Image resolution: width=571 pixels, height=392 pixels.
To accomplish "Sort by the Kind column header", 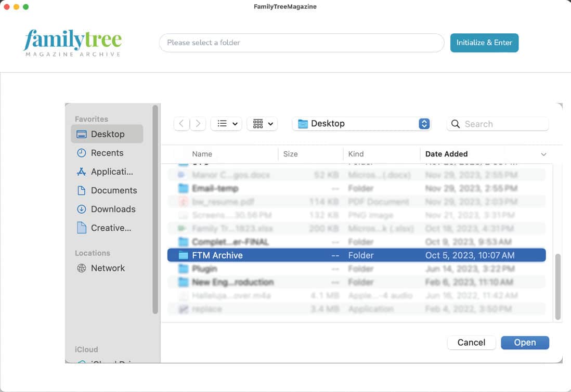I will pyautogui.click(x=356, y=154).
